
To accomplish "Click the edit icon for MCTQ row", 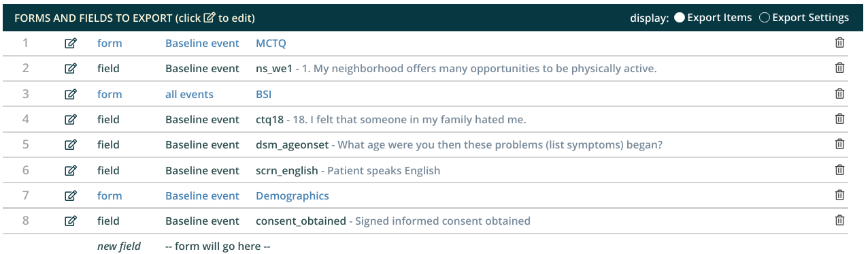I will tap(70, 43).
